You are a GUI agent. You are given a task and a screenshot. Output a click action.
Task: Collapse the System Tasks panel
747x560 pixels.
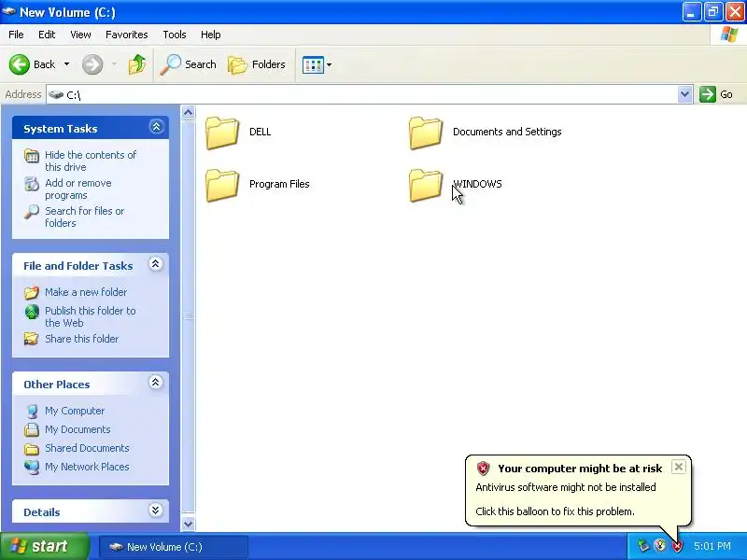coord(156,127)
